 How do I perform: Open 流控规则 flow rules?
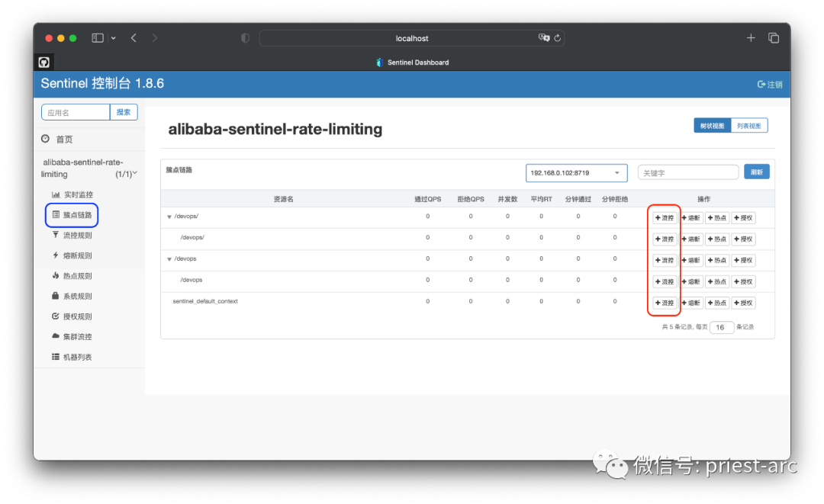pos(72,235)
